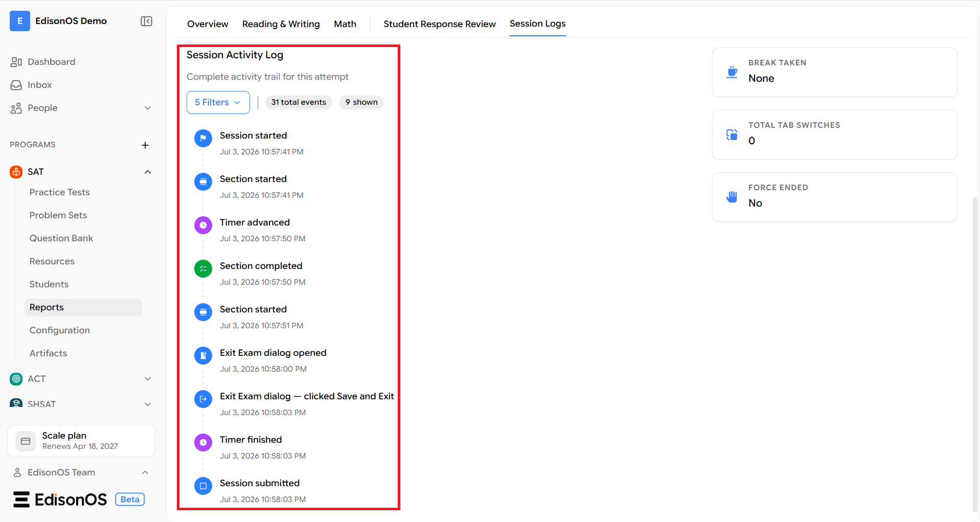
Task: Click the 9 shown badge
Action: point(361,102)
